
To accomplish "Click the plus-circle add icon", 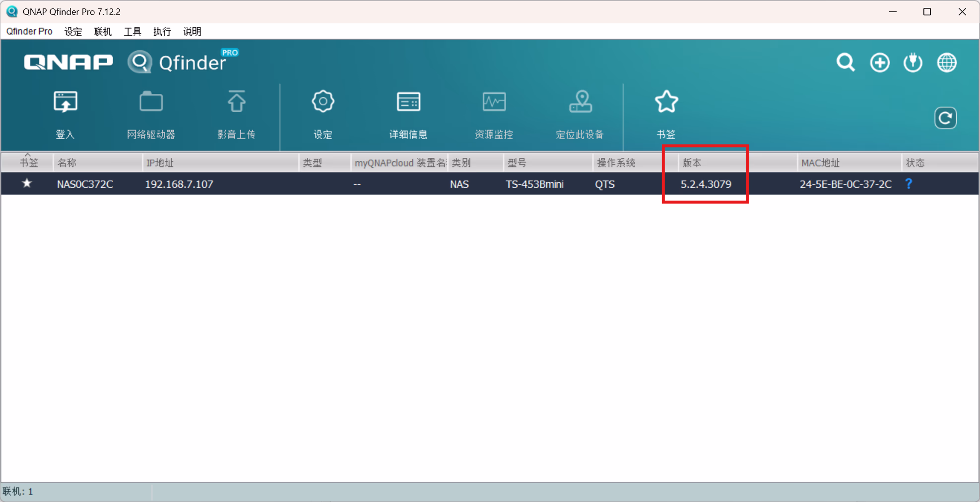I will [880, 63].
